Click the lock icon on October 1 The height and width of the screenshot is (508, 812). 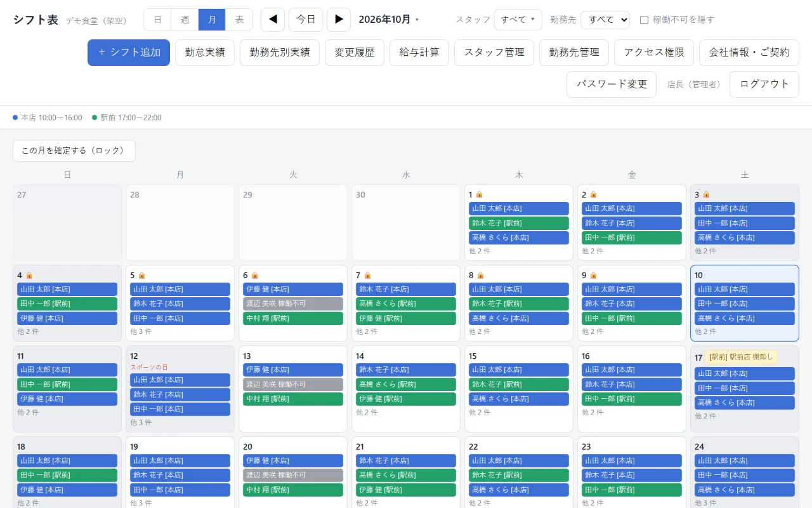click(480, 195)
